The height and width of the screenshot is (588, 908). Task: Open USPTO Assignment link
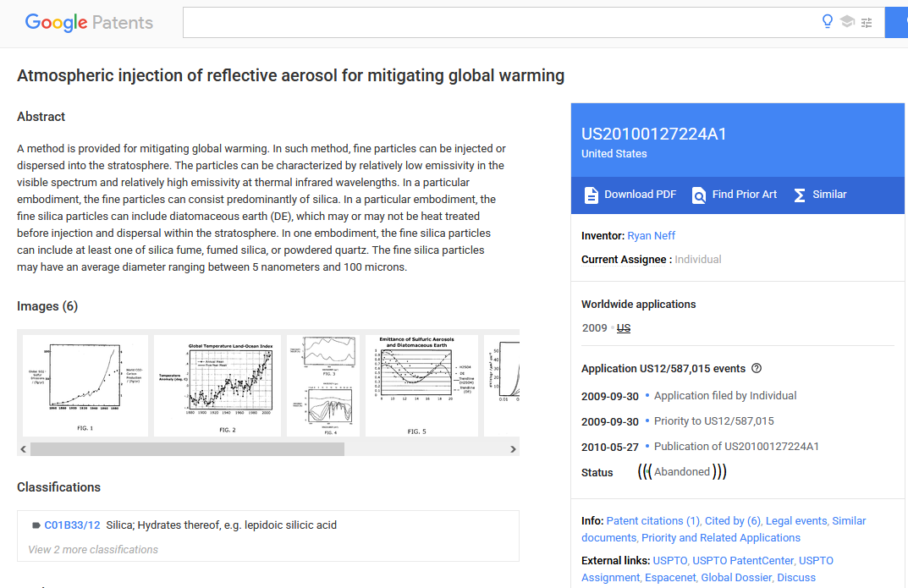(x=816, y=560)
